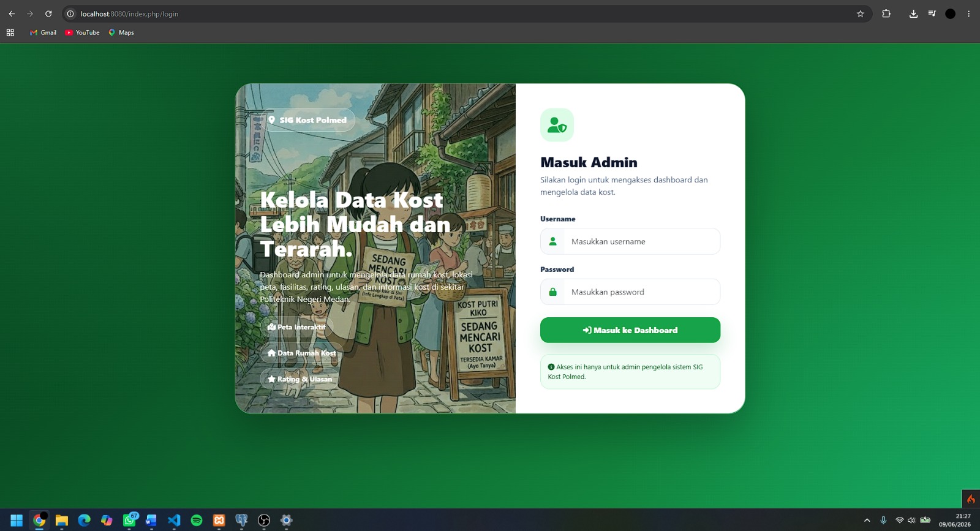980x531 pixels.
Task: Open Chrome downloads icon
Action: tap(913, 13)
